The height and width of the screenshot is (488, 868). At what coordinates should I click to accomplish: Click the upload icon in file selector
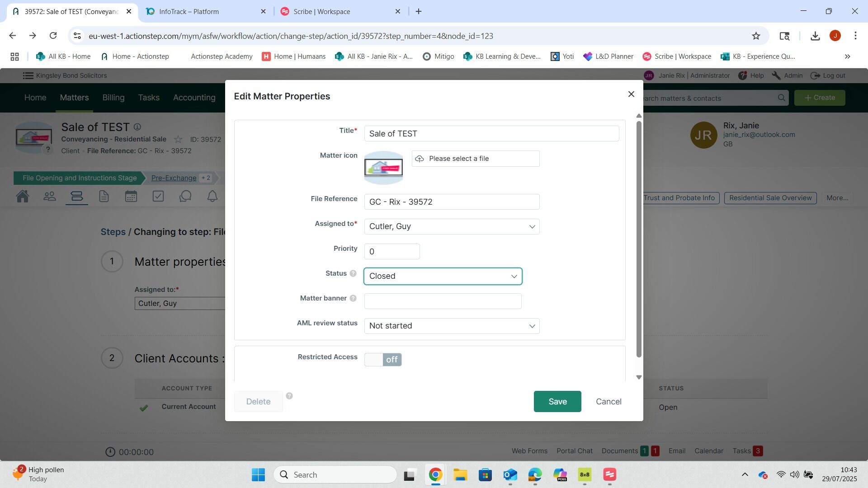coord(420,159)
